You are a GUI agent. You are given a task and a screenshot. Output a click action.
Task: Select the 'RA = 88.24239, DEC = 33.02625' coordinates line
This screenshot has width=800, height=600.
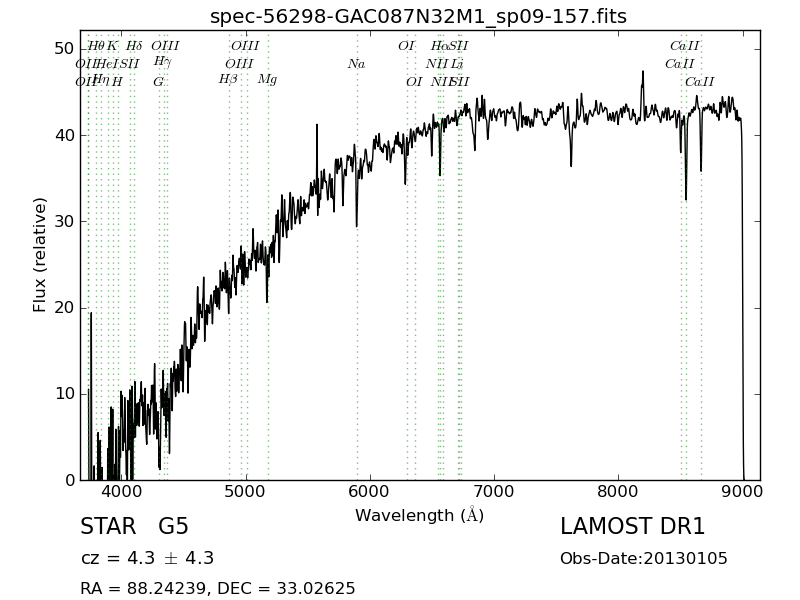click(218, 588)
